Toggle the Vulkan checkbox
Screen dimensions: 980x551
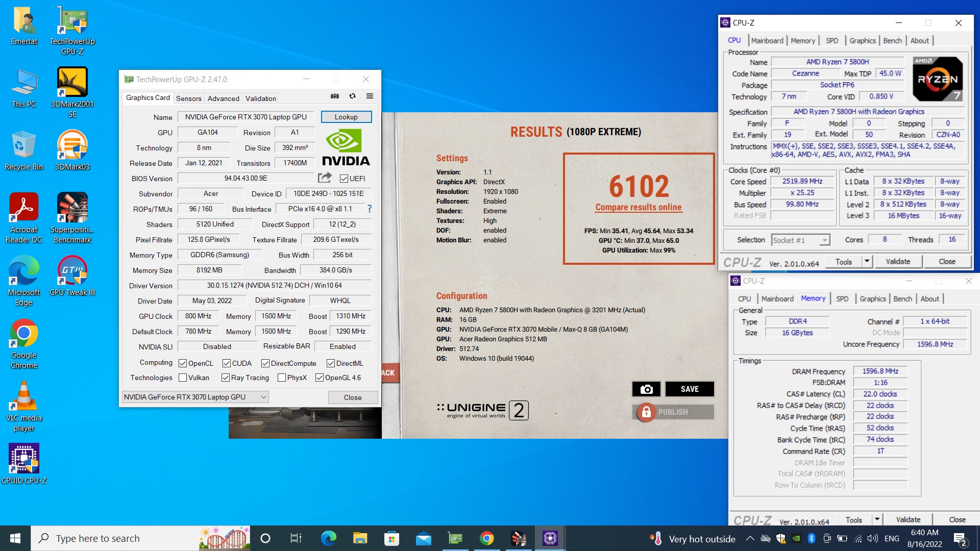click(x=183, y=378)
